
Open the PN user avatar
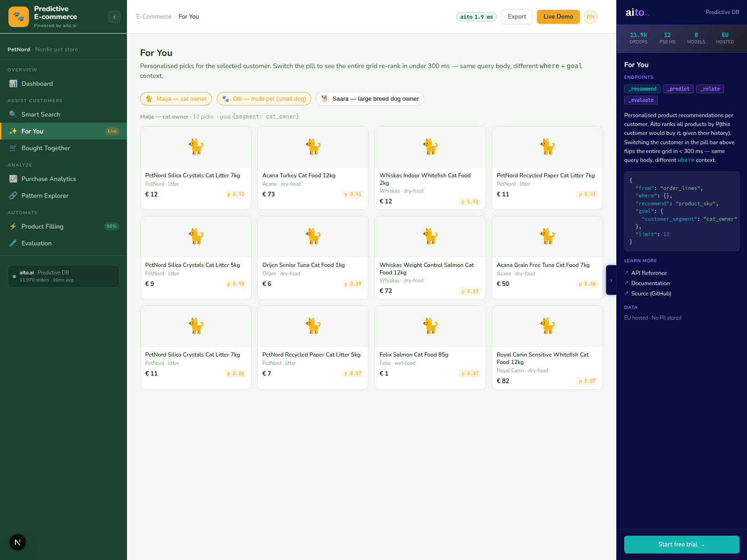pos(591,17)
